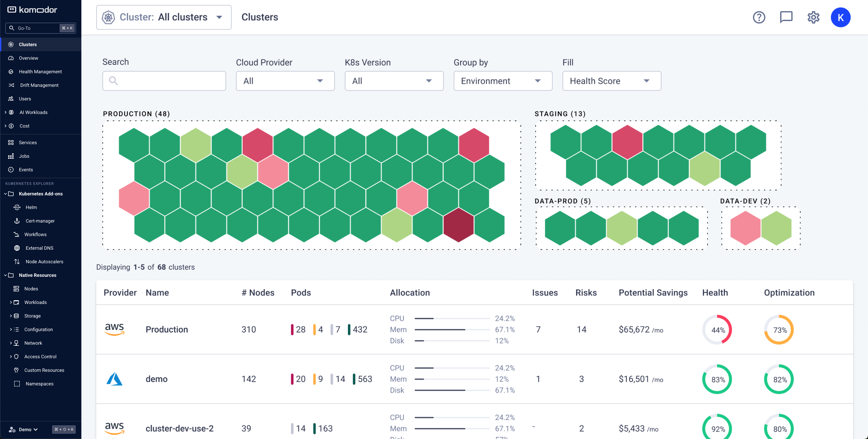Expand the AI Workloads section
Image resolution: width=868 pixels, height=439 pixels.
(5, 112)
